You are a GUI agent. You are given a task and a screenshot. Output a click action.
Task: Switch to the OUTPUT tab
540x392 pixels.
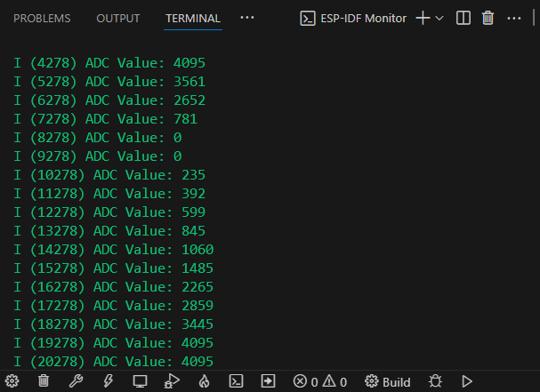tap(118, 18)
